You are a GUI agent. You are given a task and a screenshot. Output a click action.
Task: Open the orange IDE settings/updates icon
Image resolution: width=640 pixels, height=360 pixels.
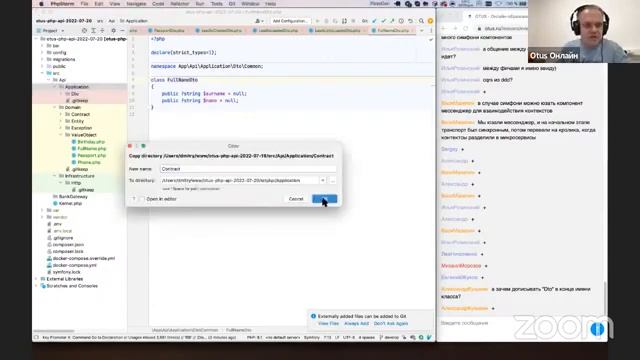click(x=430, y=21)
